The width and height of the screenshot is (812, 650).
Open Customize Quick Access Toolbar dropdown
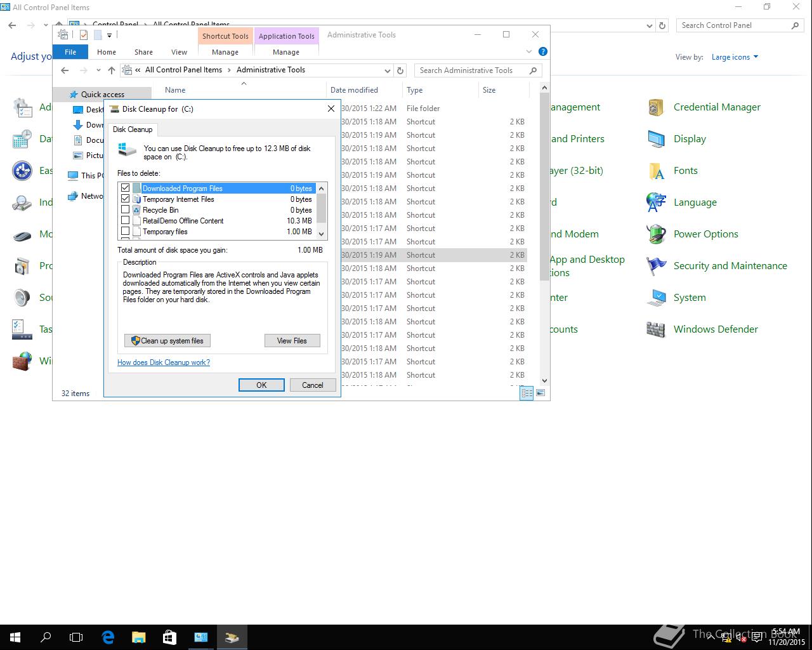109,35
